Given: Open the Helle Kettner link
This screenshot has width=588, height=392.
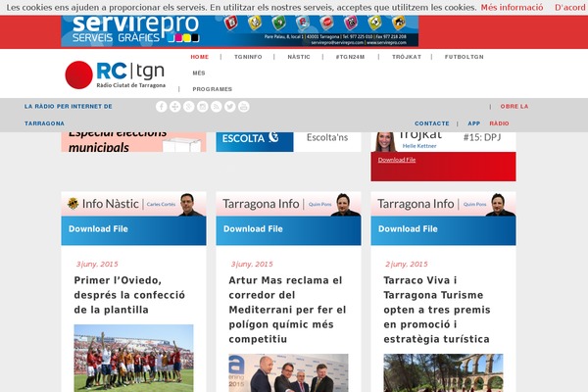Looking at the screenshot, I should coord(419,146).
